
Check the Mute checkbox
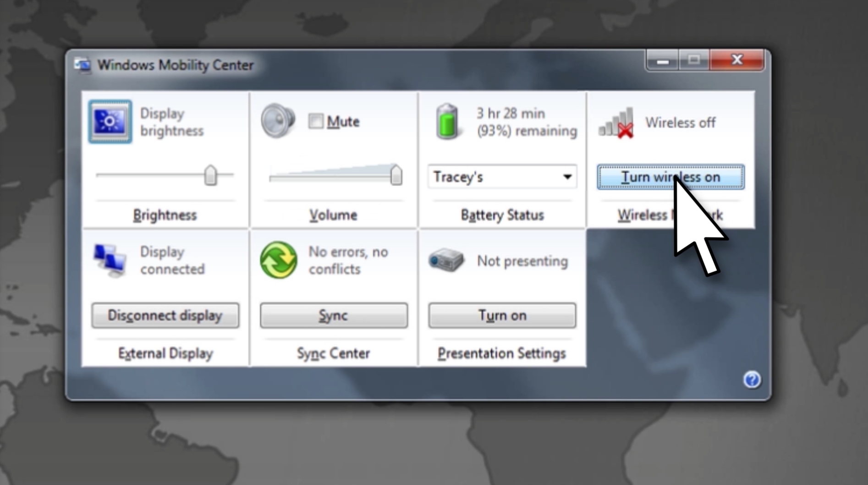(x=316, y=121)
